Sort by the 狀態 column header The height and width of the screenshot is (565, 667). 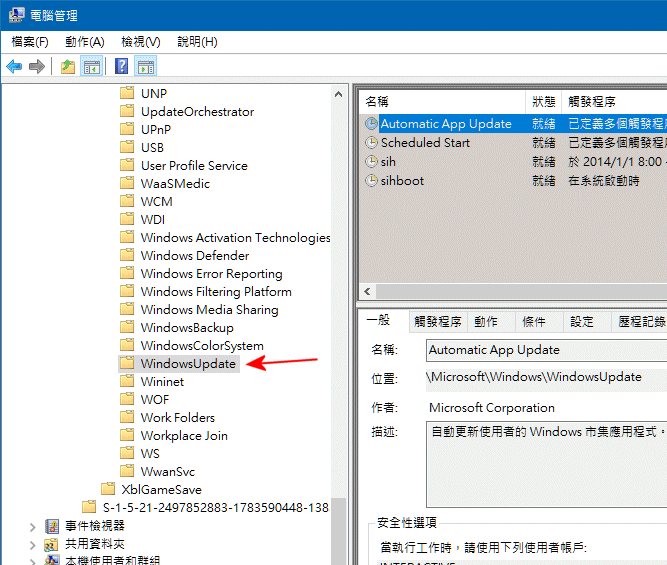[x=544, y=102]
